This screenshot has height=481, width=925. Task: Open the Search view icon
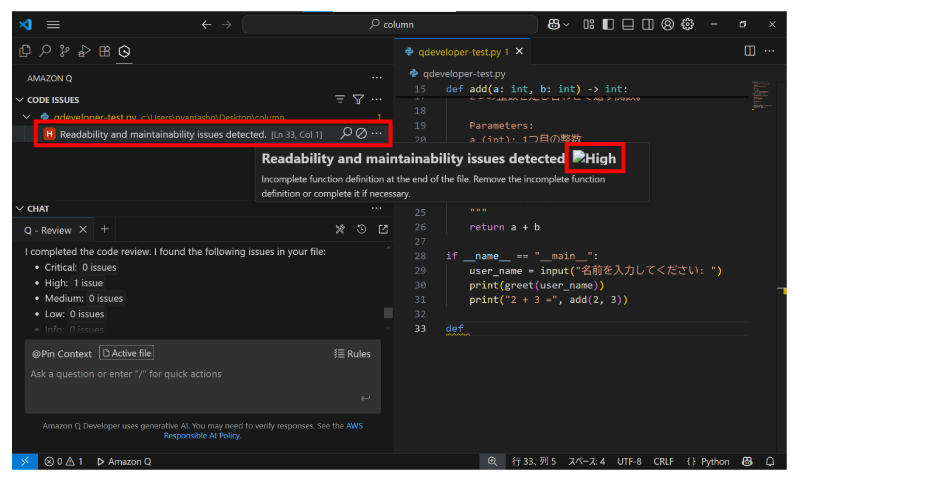(45, 51)
